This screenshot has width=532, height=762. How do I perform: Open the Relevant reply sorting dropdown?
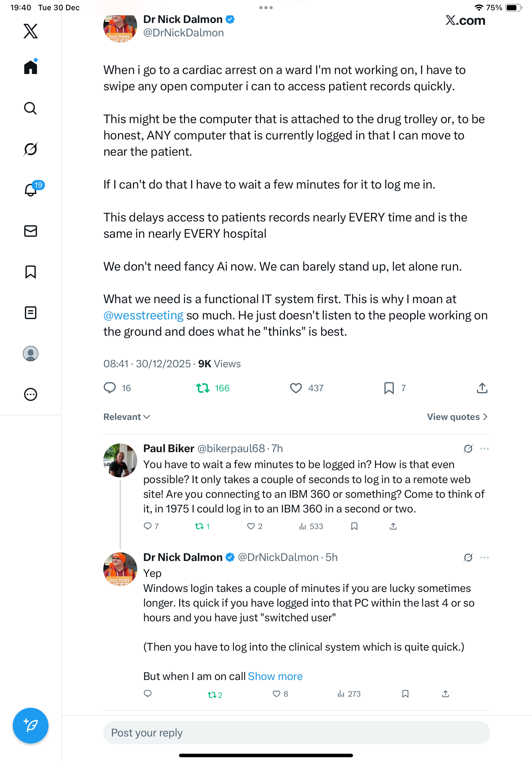[127, 417]
